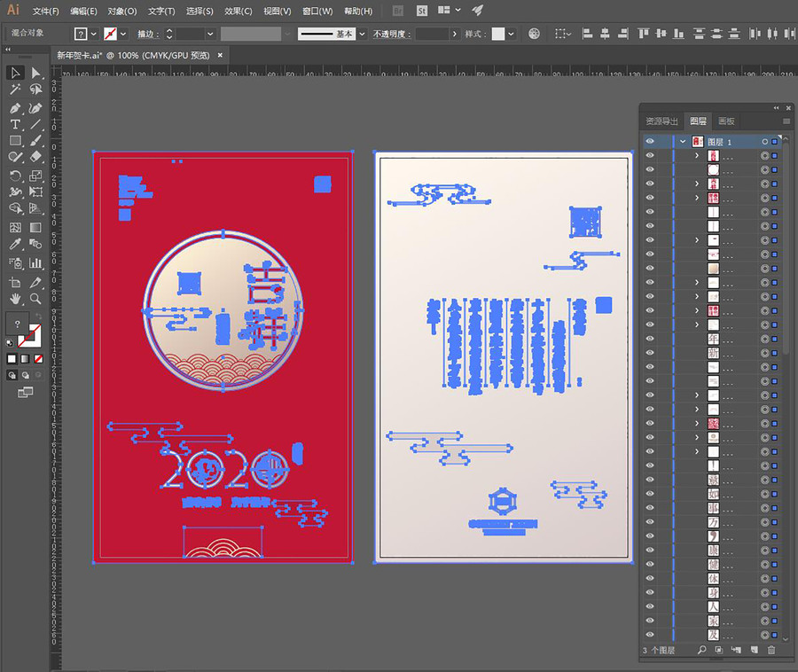Open the 对象(O) menu
The width and height of the screenshot is (798, 672).
click(122, 12)
